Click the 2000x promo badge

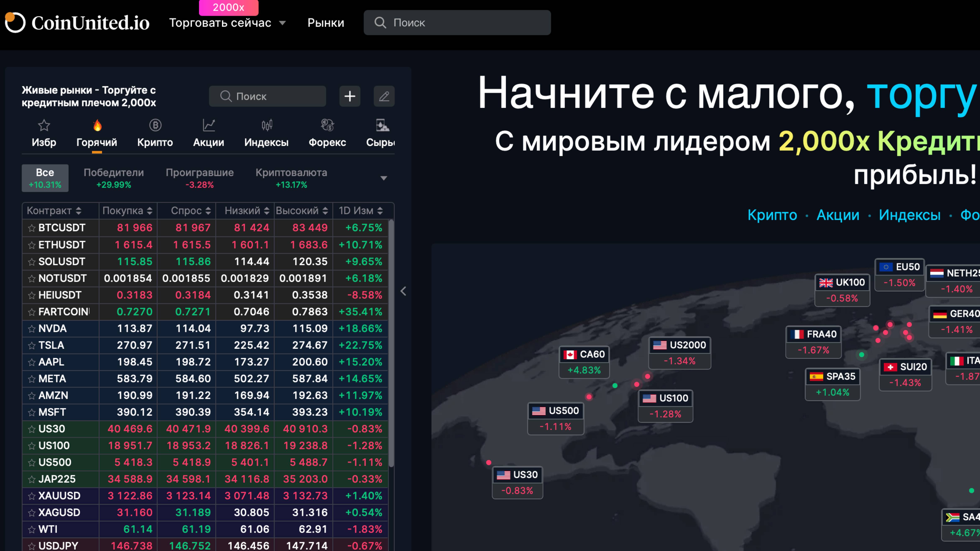229,8
